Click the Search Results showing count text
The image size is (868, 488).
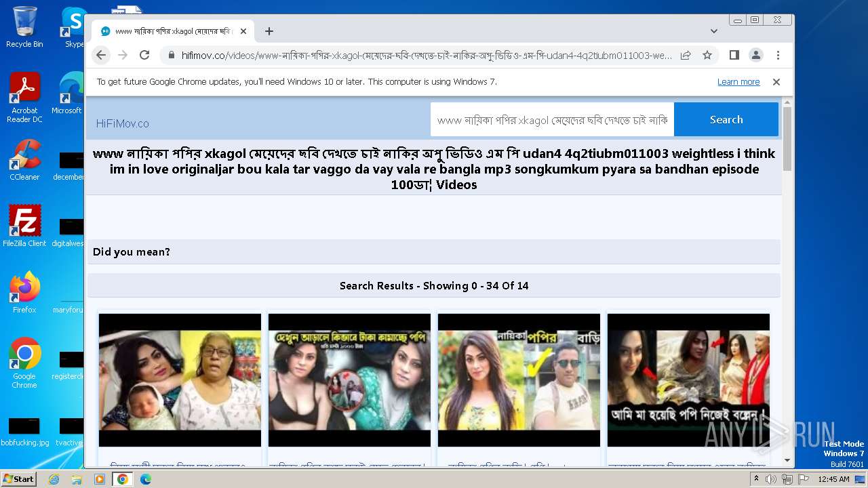(434, 286)
